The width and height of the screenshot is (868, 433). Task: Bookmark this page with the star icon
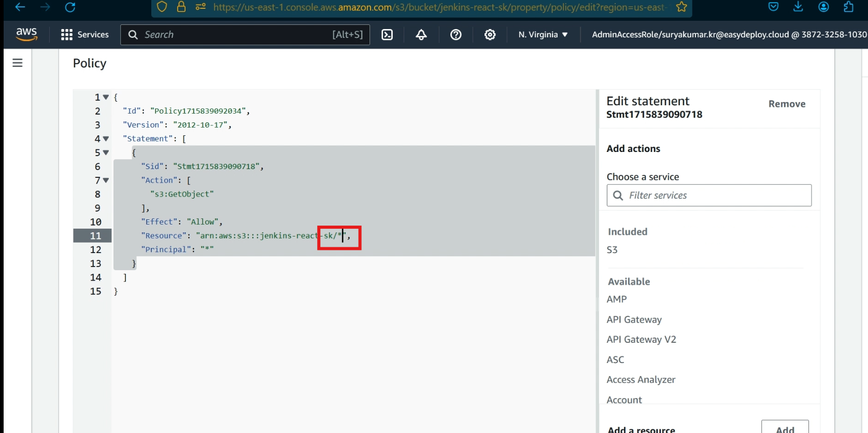[x=681, y=7]
